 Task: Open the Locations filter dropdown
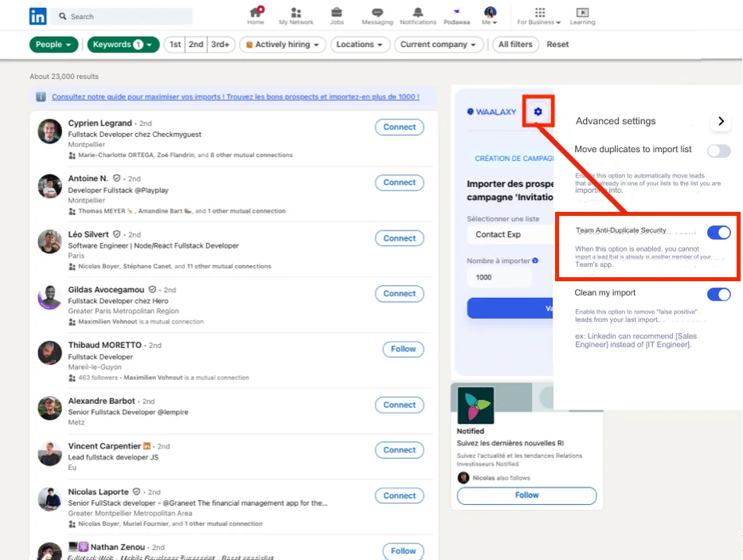point(360,44)
